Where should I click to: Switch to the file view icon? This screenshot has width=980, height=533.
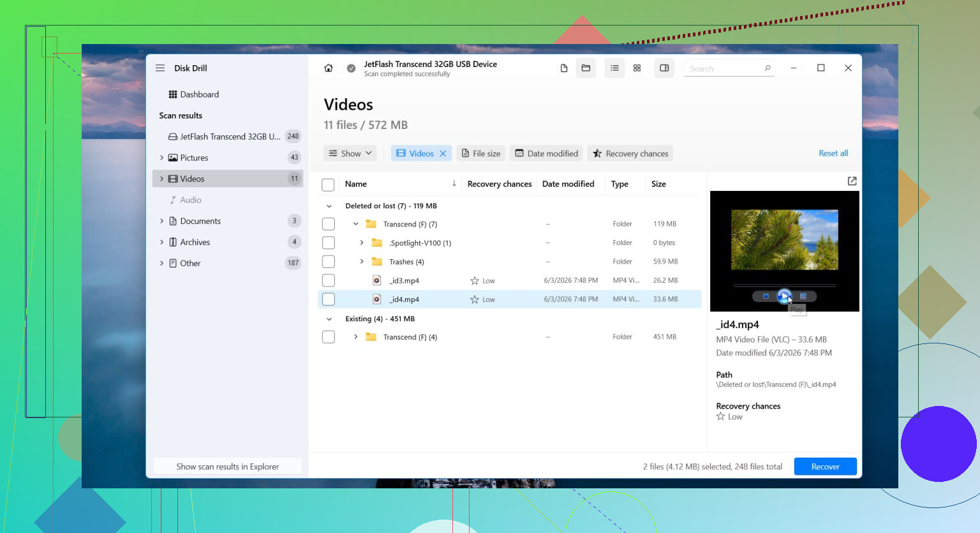(x=564, y=68)
